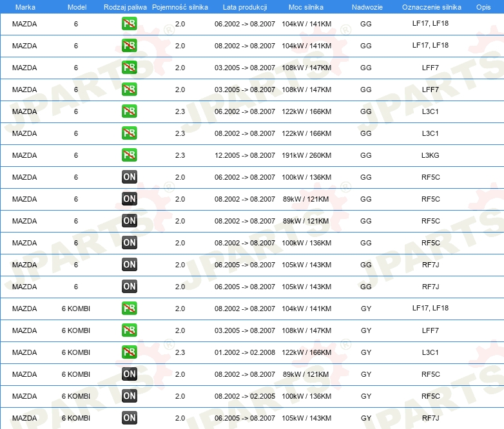Select the 01.2002 -> 02.2008 production years cell

[244, 352]
